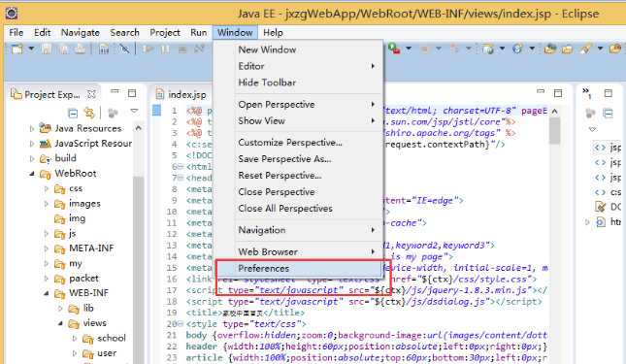Image resolution: width=626 pixels, height=364 pixels.
Task: Click the Run on server toolbar icon
Action: (394, 49)
